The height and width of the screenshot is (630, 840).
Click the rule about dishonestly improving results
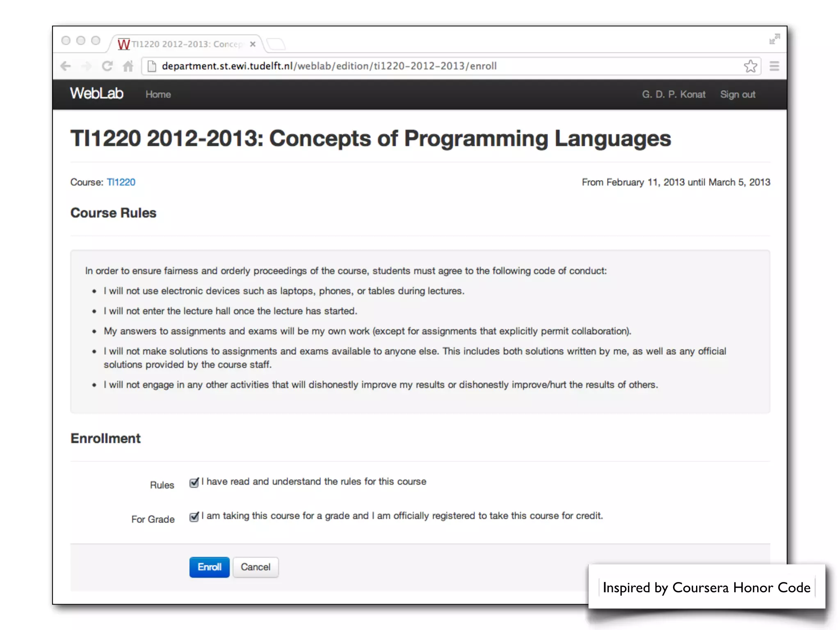[x=381, y=385]
